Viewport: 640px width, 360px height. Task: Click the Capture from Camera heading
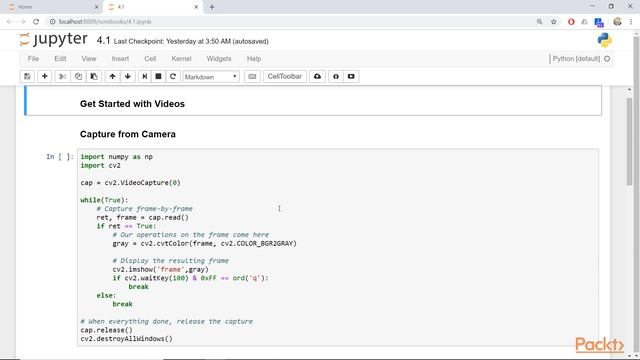[128, 134]
